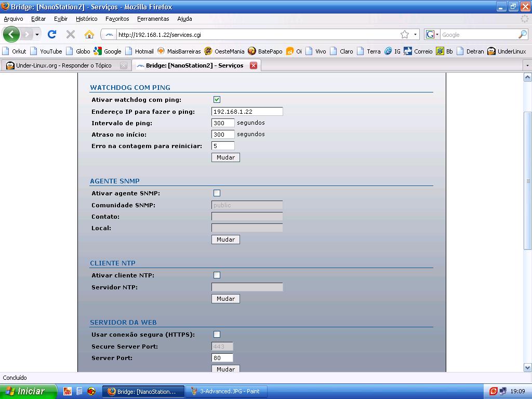Enable the Ativar agente SNMP checkbox
532x399 pixels.
pyautogui.click(x=217, y=193)
